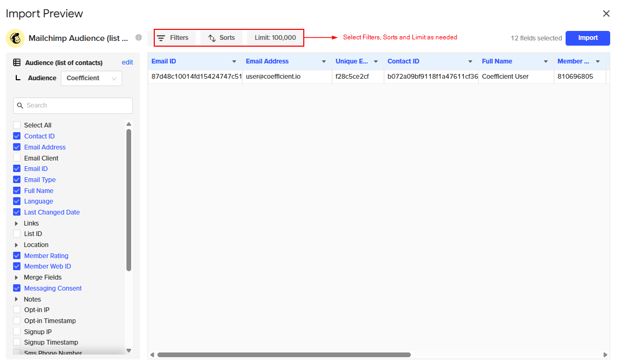The width and height of the screenshot is (617, 364).
Task: Click the right arrow of horizontal scrollbar
Action: [x=606, y=355]
